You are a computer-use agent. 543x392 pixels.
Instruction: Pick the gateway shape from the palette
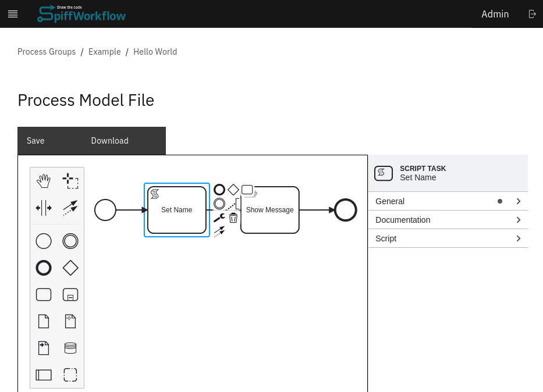(70, 268)
